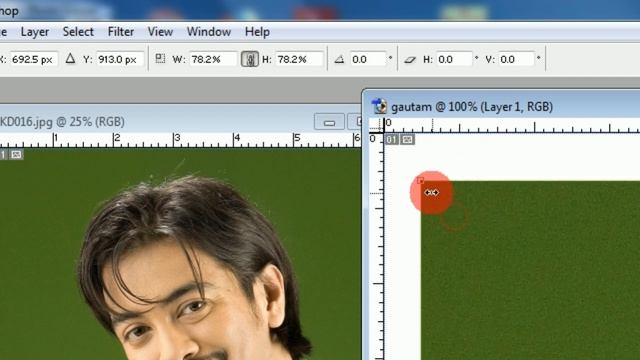Viewport: 640px width, 360px height.
Task: Click the vertical skew V field
Action: click(x=516, y=59)
